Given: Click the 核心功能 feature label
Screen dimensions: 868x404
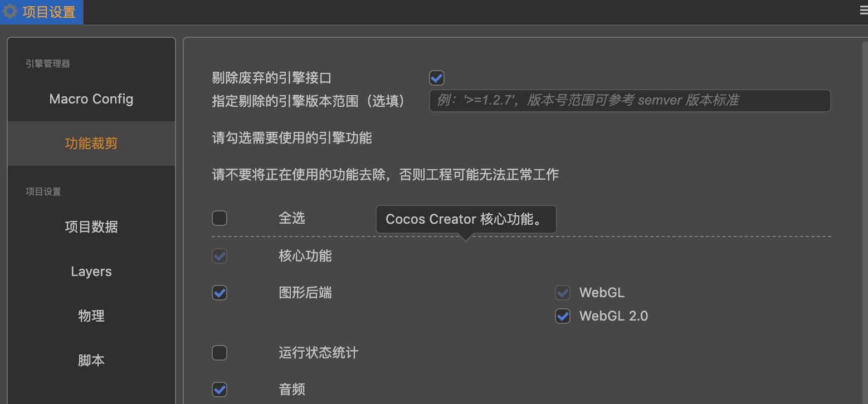Looking at the screenshot, I should pos(305,256).
